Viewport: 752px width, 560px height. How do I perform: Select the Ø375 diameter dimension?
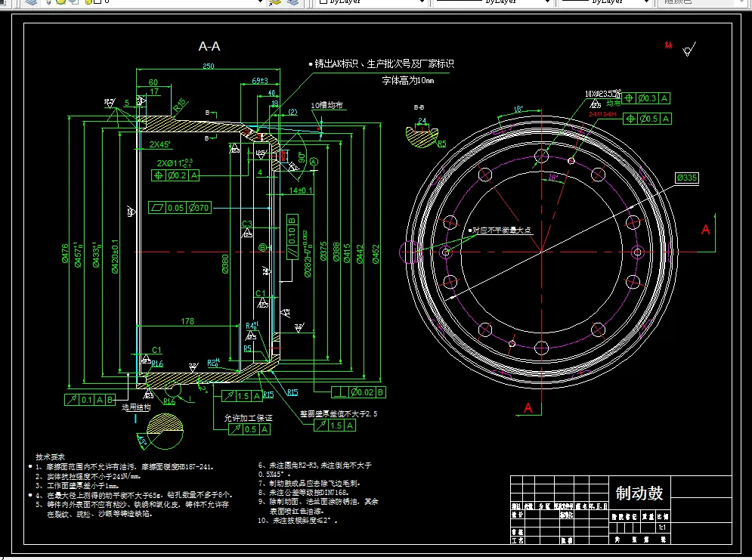[323, 251]
